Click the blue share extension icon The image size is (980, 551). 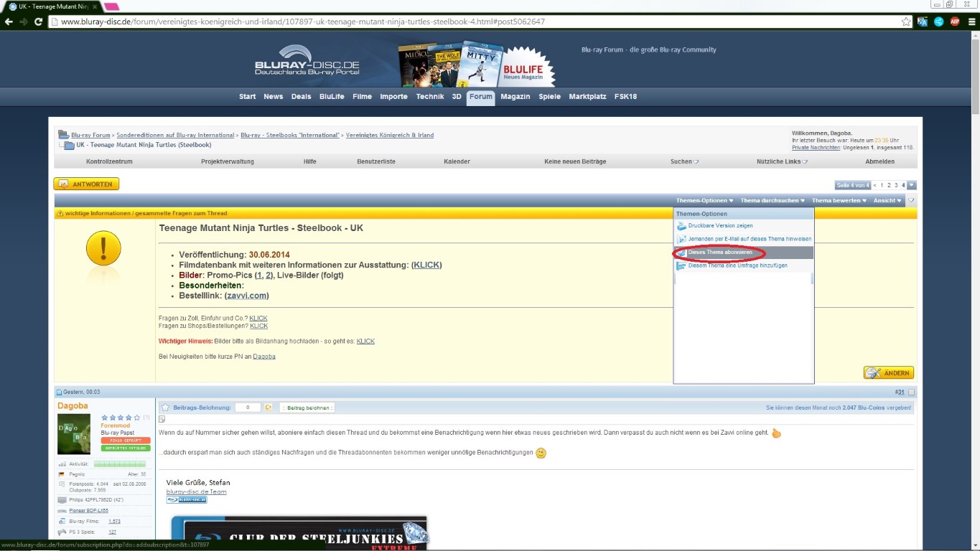click(938, 22)
